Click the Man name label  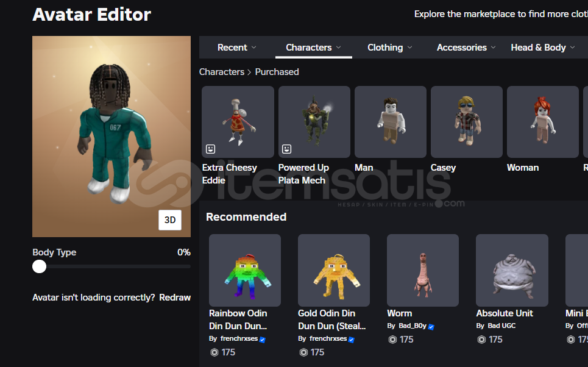tap(364, 168)
